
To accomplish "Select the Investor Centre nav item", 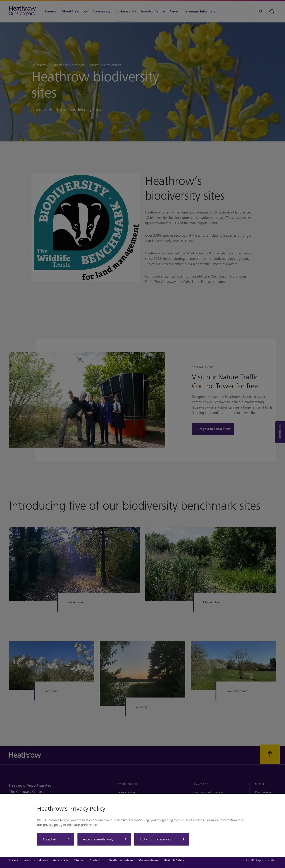I will 153,12.
